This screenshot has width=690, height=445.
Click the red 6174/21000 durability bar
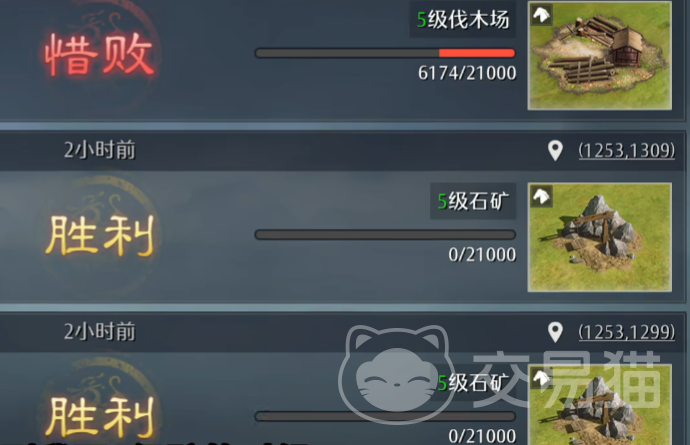pos(385,53)
